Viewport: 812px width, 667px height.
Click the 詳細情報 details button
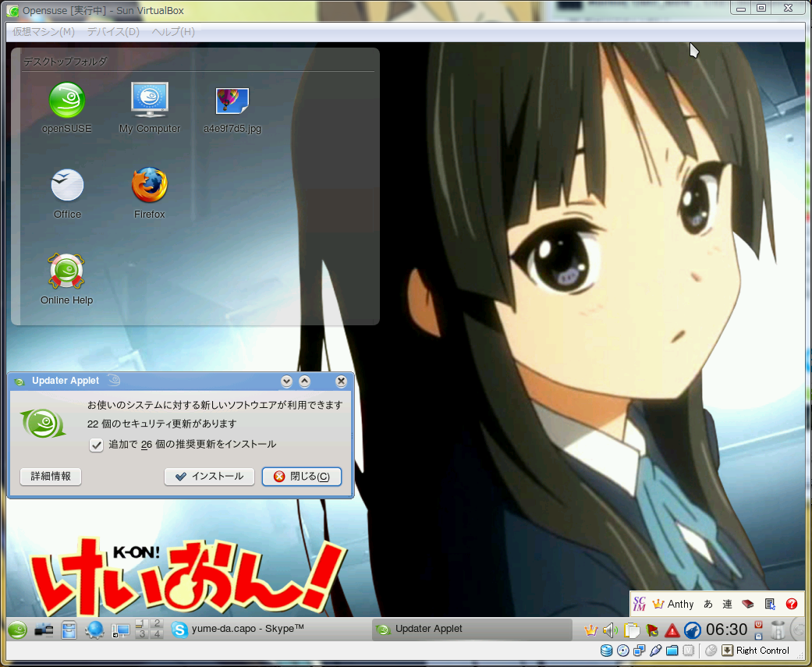tap(51, 477)
